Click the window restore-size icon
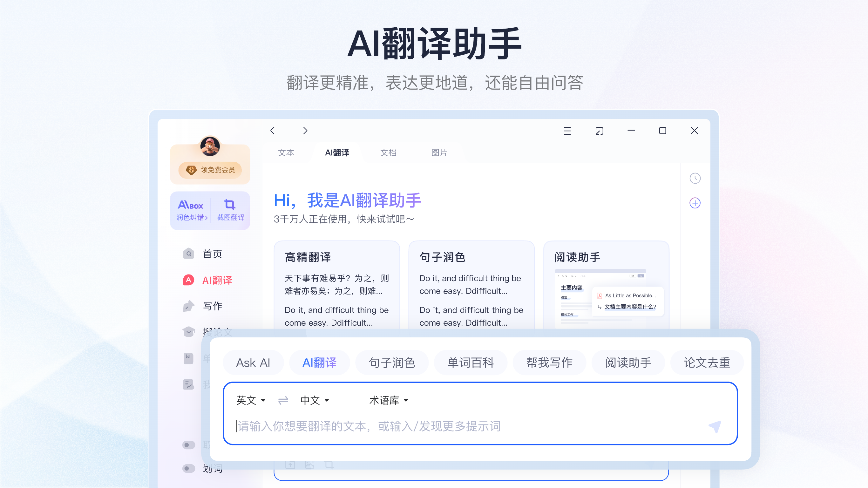 point(599,131)
